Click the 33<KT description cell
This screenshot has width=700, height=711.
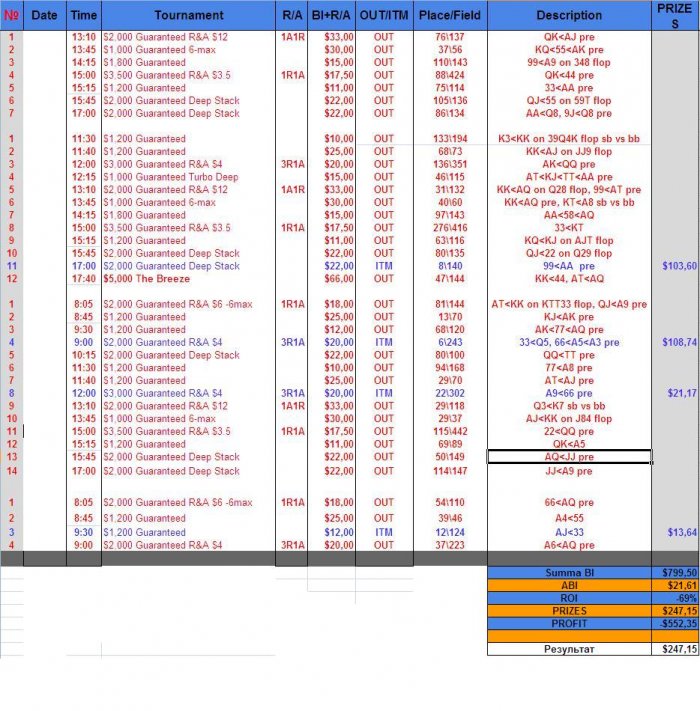coord(569,228)
